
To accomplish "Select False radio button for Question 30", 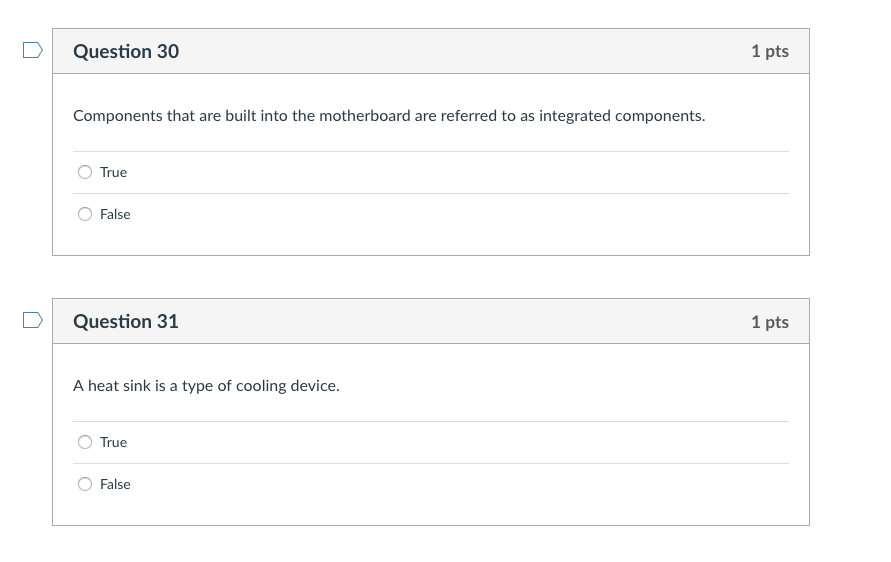I will tap(85, 214).
